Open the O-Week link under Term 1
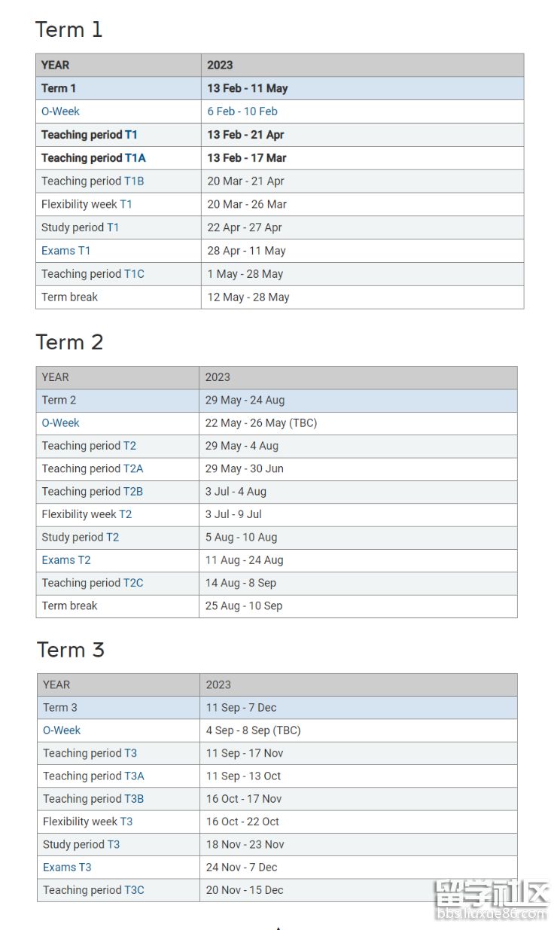560x930 pixels. [x=60, y=111]
